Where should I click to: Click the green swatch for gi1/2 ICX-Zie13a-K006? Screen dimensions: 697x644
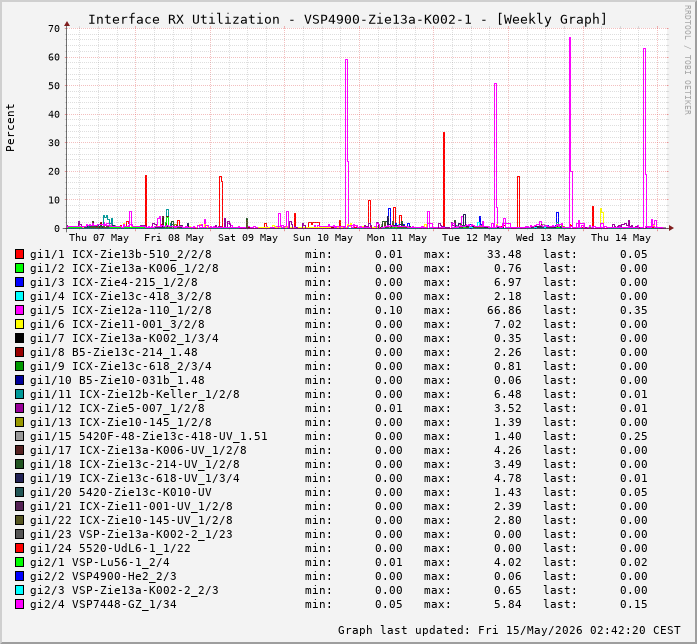[x=19, y=268]
